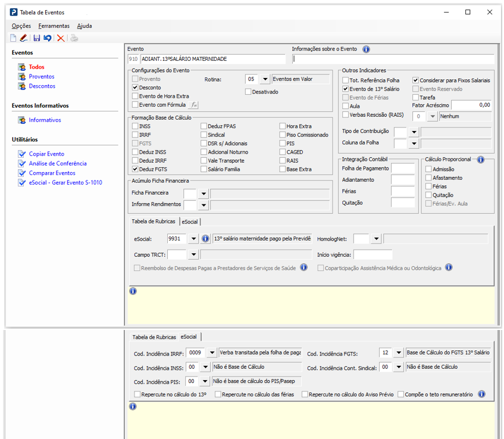The image size is (504, 439).
Task: Click the check icon beside Análise de Conferência
Action: coord(21,163)
